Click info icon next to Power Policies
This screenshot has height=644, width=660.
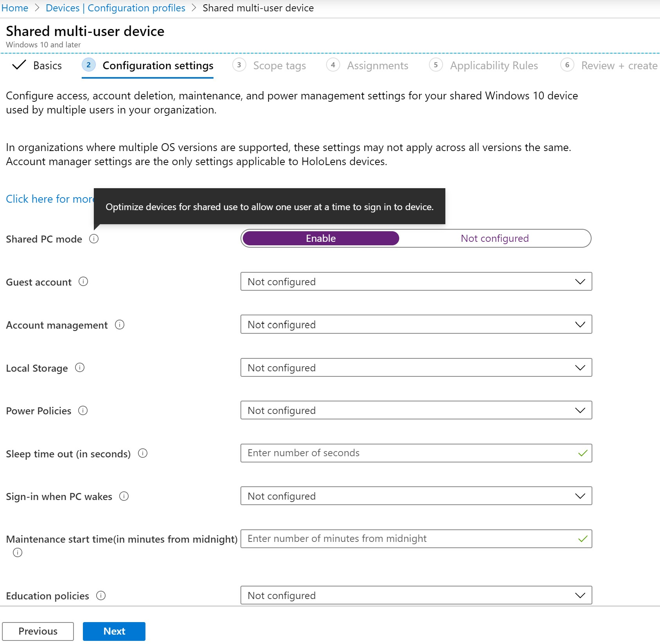[83, 410]
